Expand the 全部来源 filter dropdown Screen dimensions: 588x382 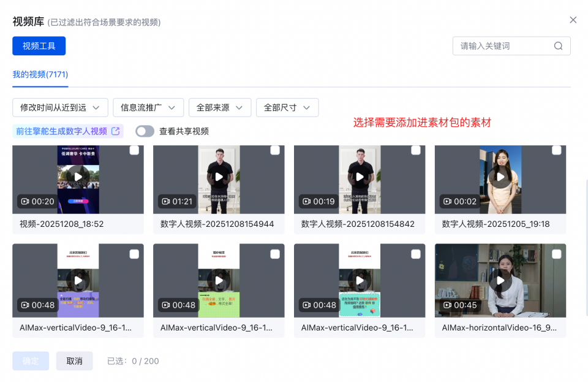coord(220,107)
